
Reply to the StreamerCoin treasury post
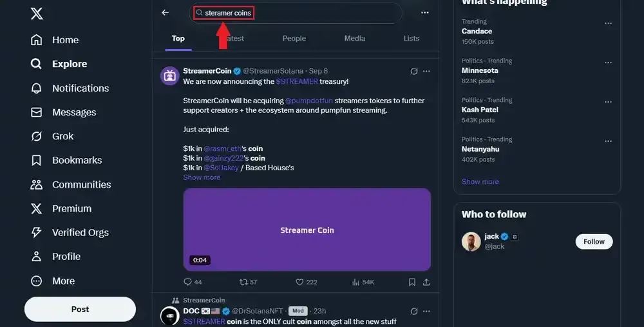point(188,282)
